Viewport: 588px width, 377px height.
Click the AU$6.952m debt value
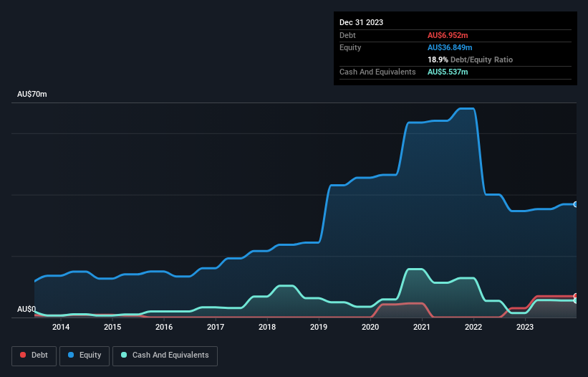[448, 35]
